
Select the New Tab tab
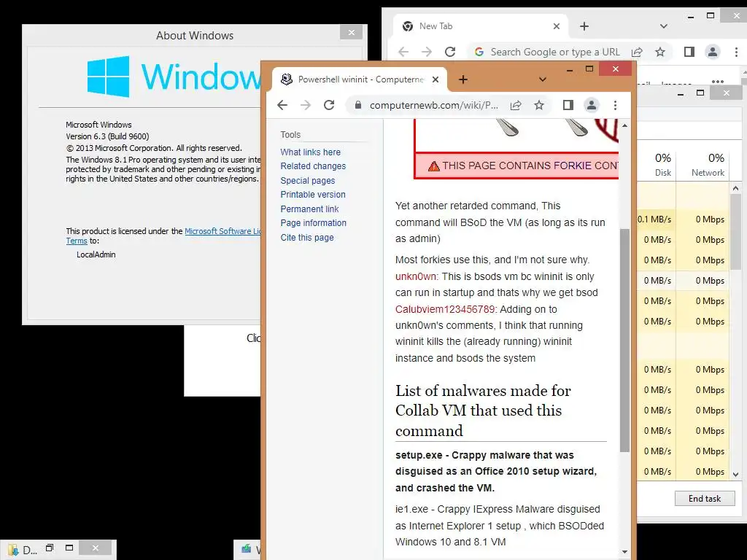pyautogui.click(x=481, y=26)
